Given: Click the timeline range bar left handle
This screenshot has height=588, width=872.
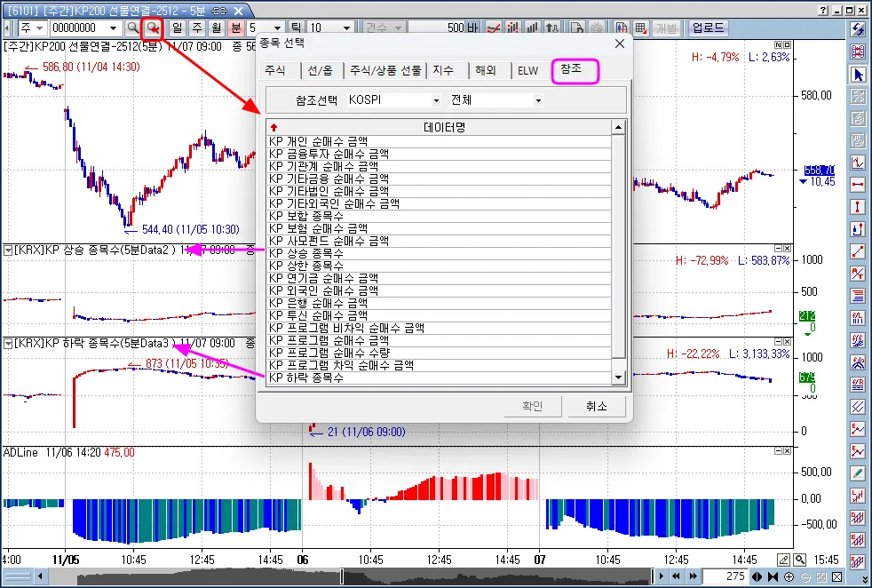Looking at the screenshot, I should click(342, 576).
